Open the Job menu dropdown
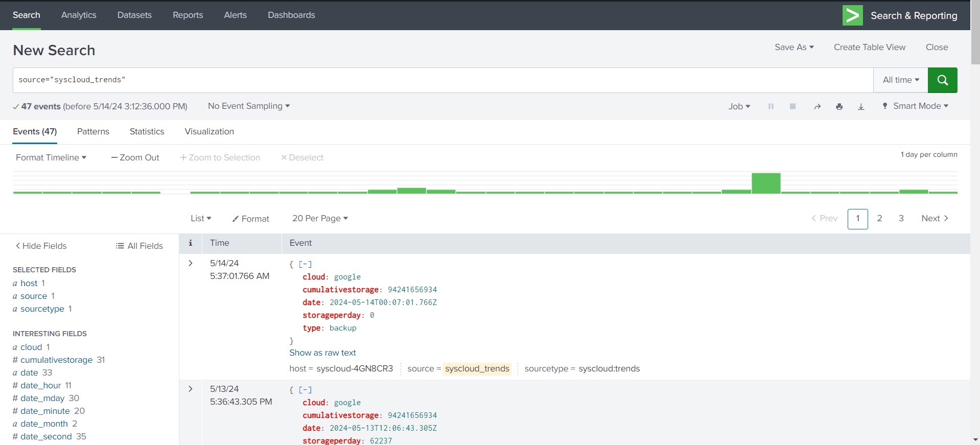Viewport: 980px width, 445px height. pyautogui.click(x=739, y=106)
